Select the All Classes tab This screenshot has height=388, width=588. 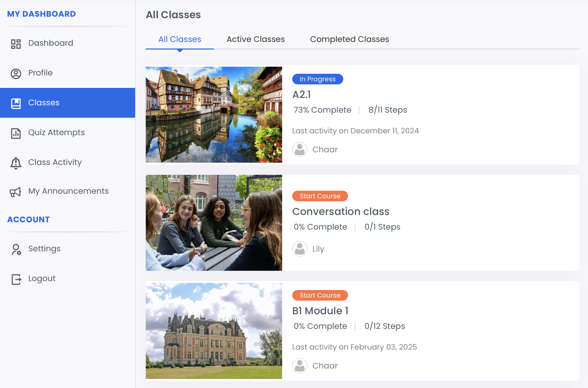click(180, 39)
